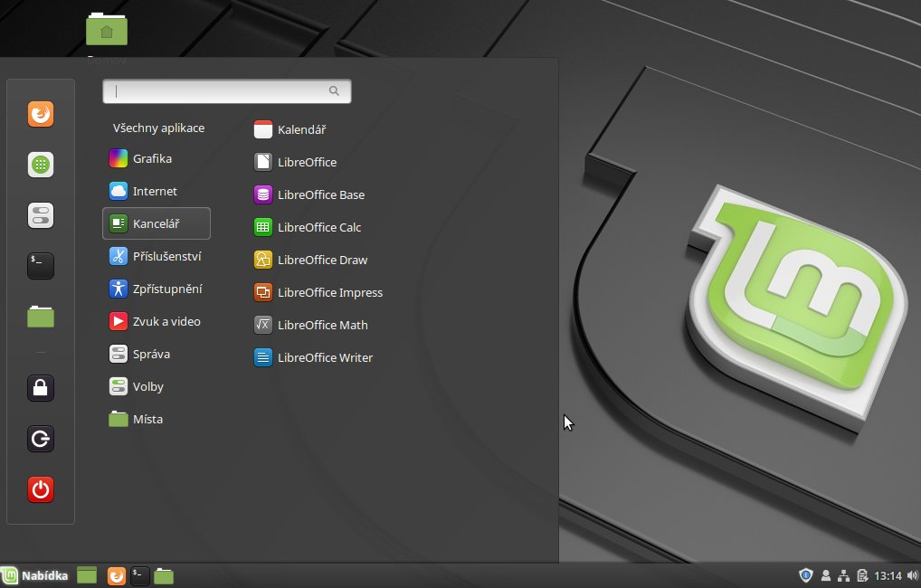This screenshot has width=921, height=588.
Task: Select the Zpřístupnění category
Action: tap(156, 289)
